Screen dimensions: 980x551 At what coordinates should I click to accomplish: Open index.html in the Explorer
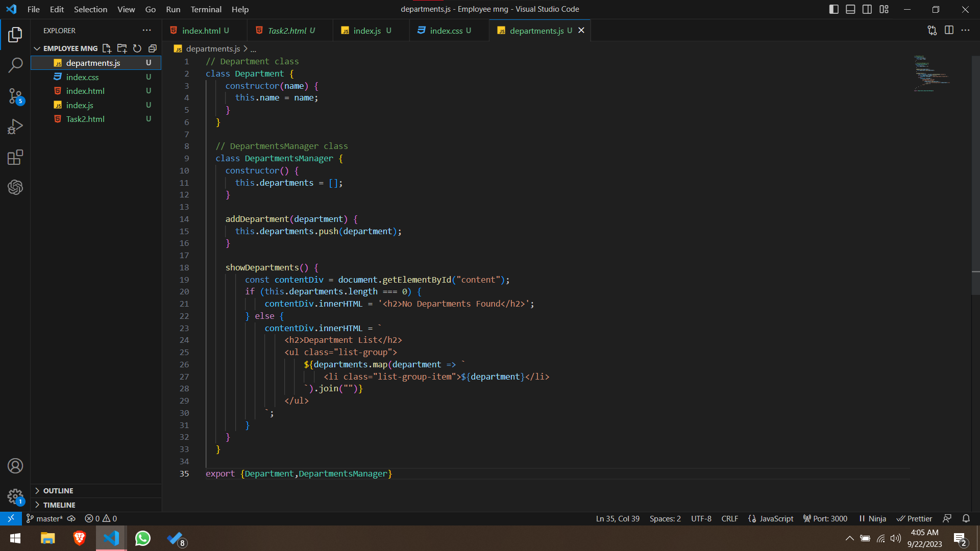85,91
